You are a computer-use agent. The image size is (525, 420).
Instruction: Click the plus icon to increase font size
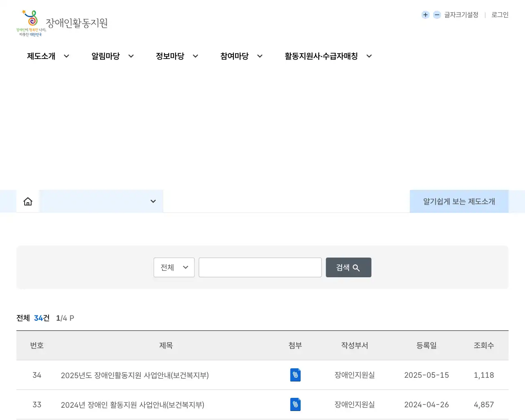(x=425, y=15)
